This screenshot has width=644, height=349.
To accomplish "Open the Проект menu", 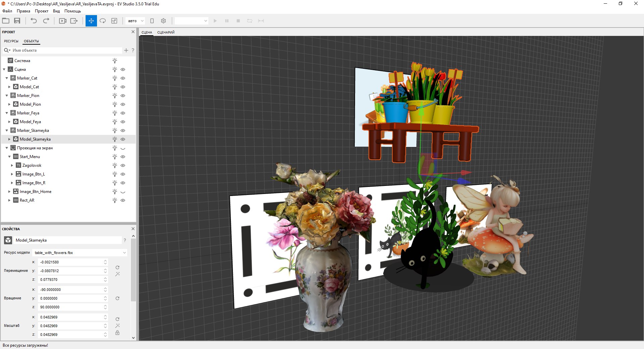I will [41, 11].
